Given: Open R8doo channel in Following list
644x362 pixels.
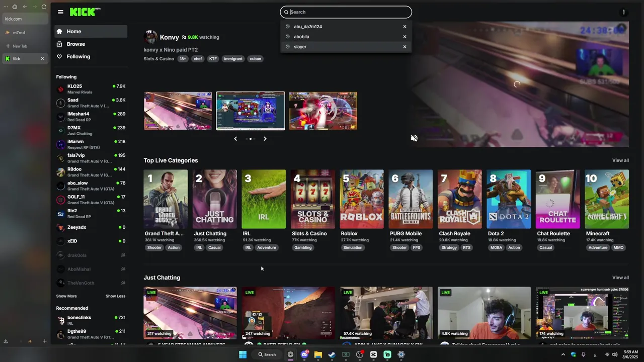Looking at the screenshot, I should 91,172.
